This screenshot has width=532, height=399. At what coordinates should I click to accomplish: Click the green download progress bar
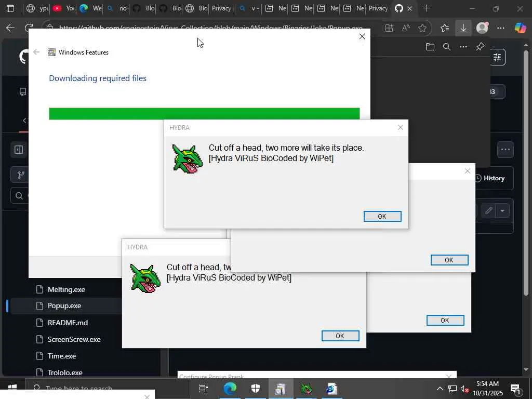click(204, 114)
